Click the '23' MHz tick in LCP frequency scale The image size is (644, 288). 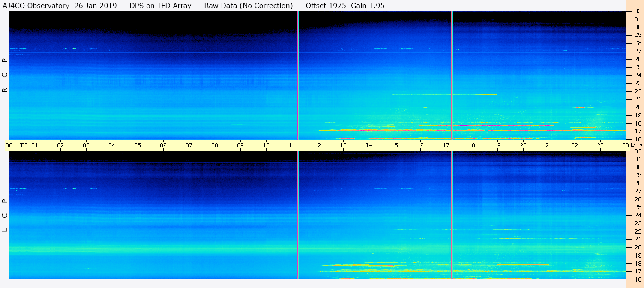point(638,223)
